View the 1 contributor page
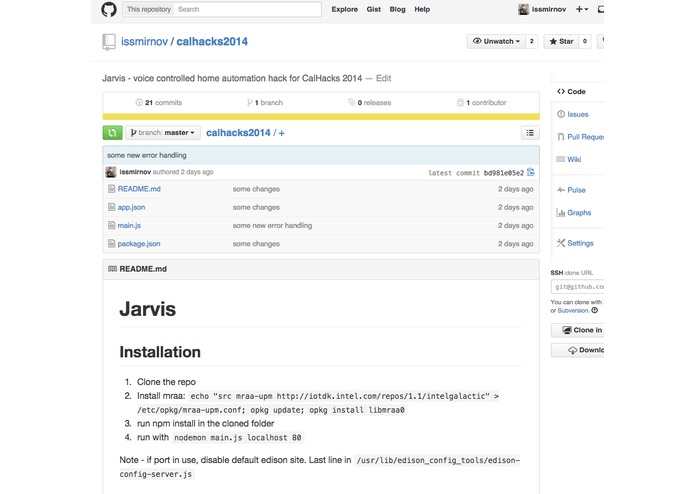Image resolution: width=695 pixels, height=494 pixels. [x=481, y=102]
